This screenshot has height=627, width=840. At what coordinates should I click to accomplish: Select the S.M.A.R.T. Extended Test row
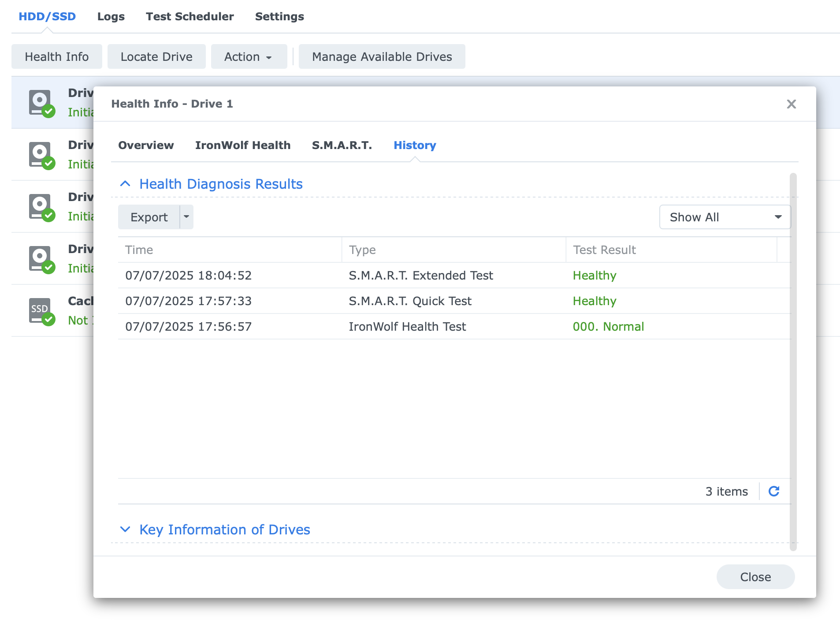[x=454, y=275]
